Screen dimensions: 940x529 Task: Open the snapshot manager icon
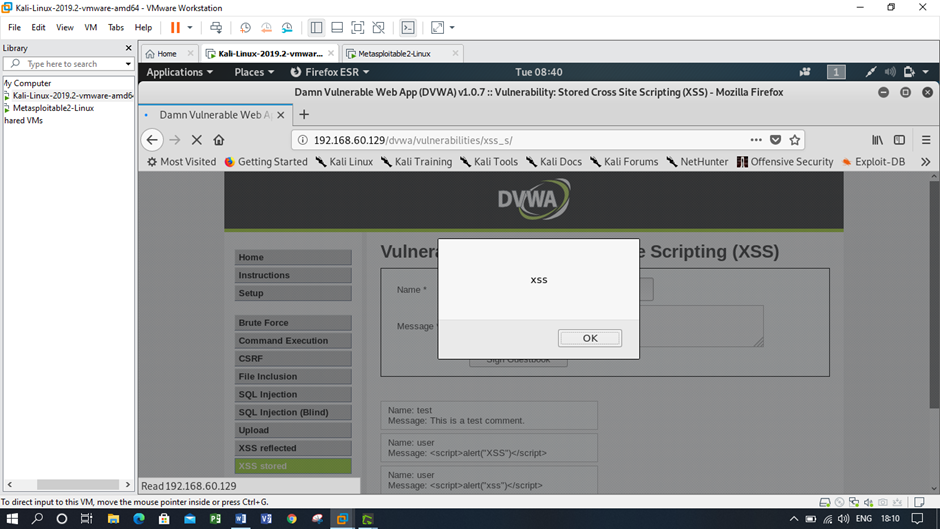pos(287,28)
